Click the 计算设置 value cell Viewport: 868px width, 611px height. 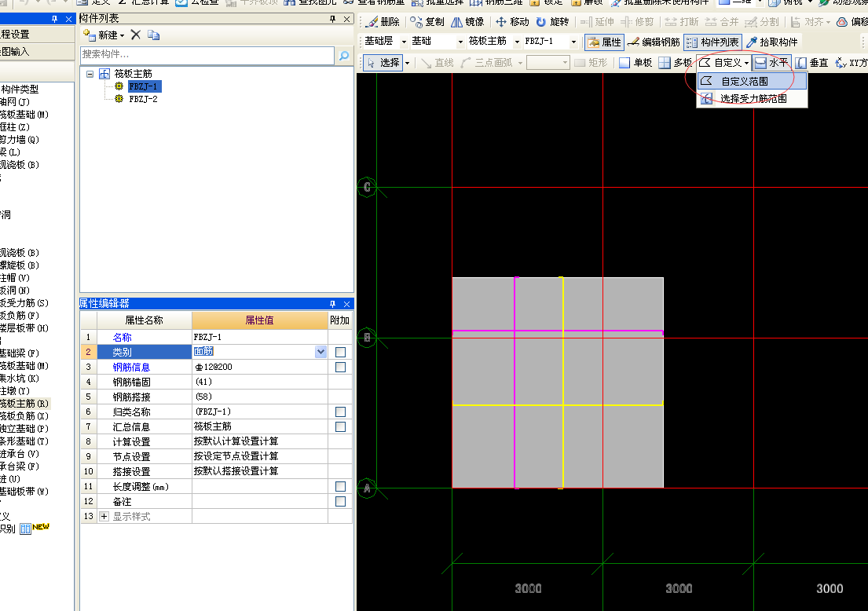pyautogui.click(x=260, y=441)
